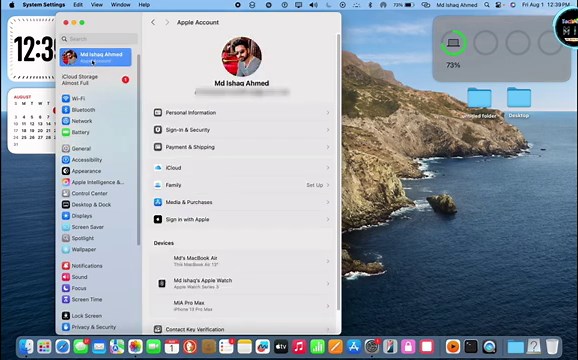578x360 pixels.
Task: Select Wallpaper in the sidebar
Action: [79, 249]
